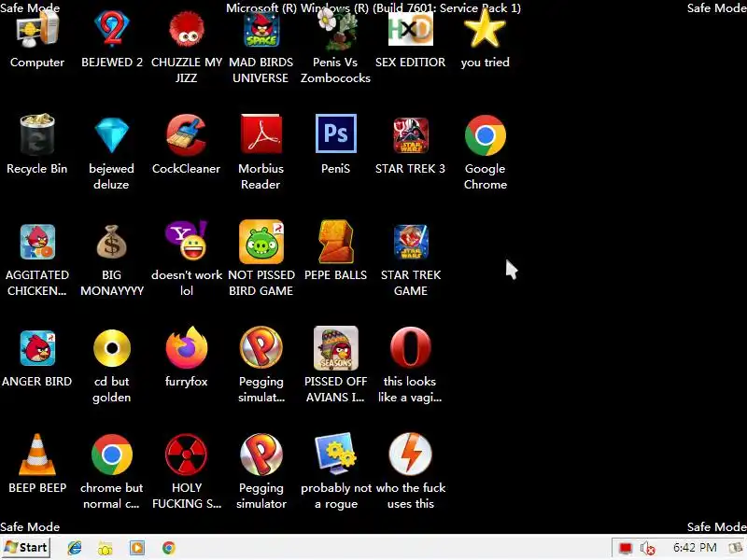This screenshot has width=747, height=560.
Task: Select the 'Pegging simulator' full-label icon
Action: point(261,455)
